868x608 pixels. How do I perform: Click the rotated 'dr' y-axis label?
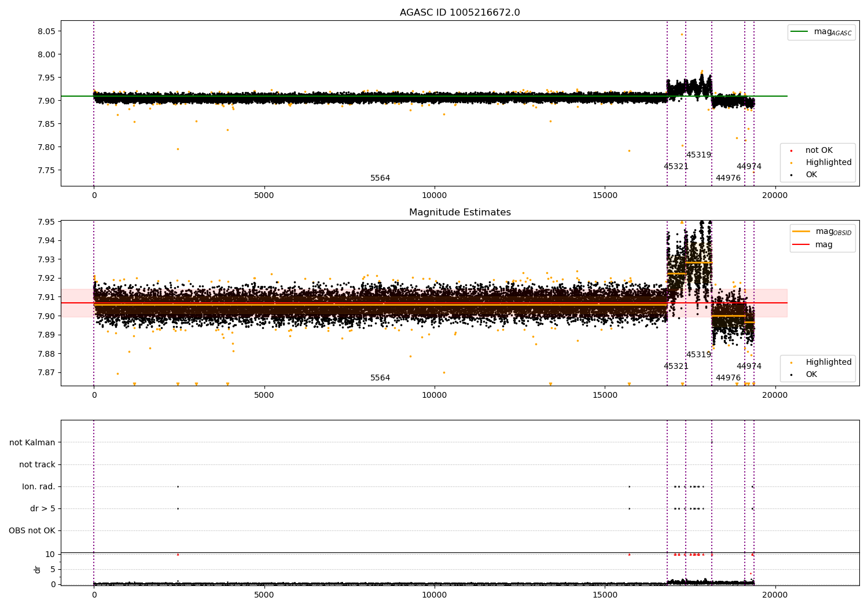tap(38, 569)
